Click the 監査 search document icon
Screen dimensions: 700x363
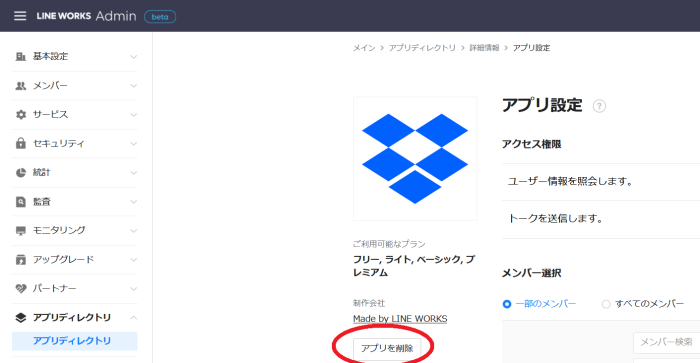pos(21,201)
